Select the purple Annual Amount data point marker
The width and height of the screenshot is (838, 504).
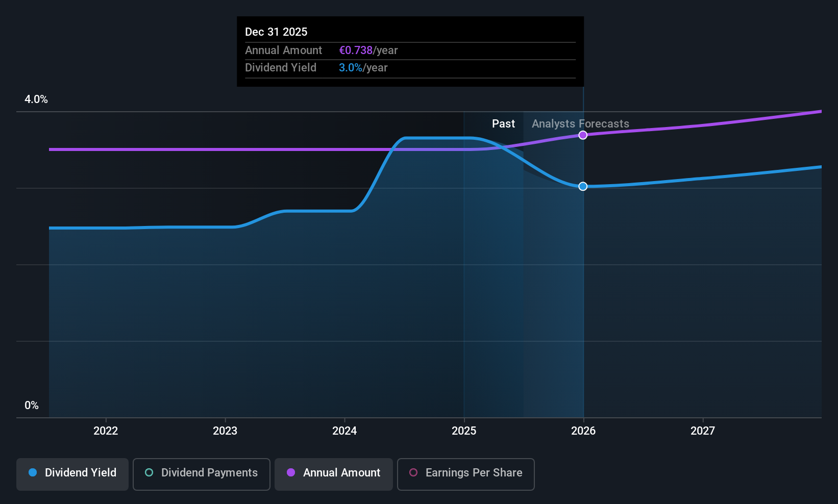pos(583,135)
